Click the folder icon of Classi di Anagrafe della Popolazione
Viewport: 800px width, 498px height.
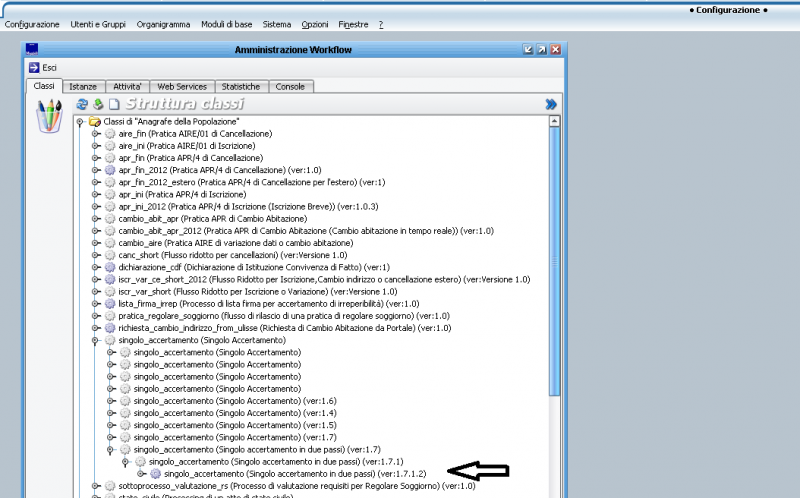click(94, 121)
